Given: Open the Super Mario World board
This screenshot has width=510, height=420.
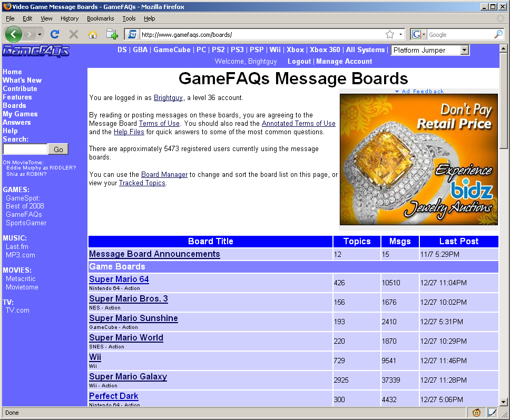Looking at the screenshot, I should (x=126, y=337).
